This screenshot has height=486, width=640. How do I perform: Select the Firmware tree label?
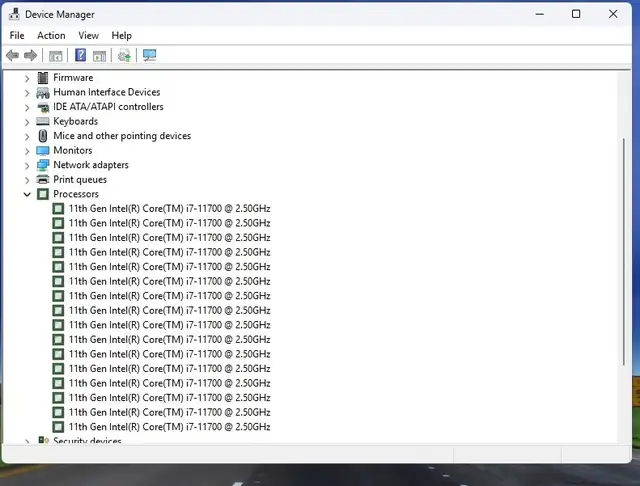pos(73,78)
